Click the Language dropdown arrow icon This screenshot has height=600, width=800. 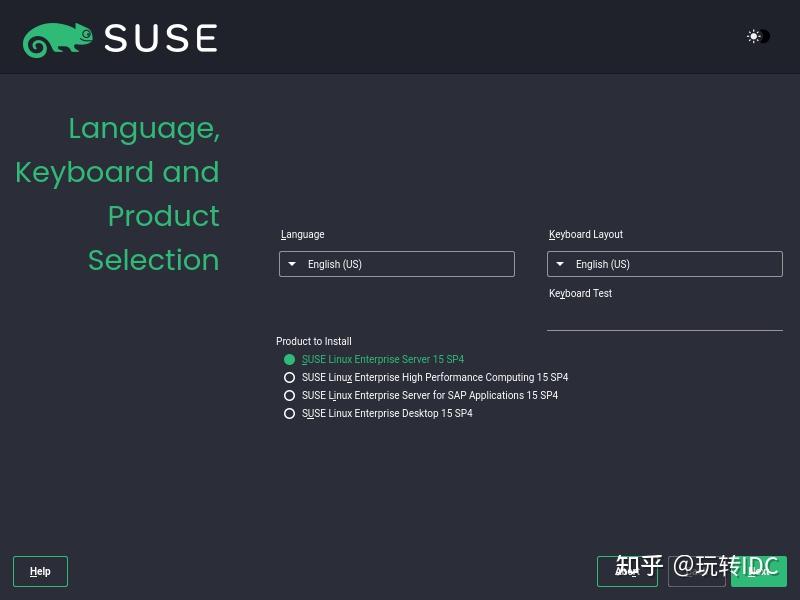click(291, 264)
